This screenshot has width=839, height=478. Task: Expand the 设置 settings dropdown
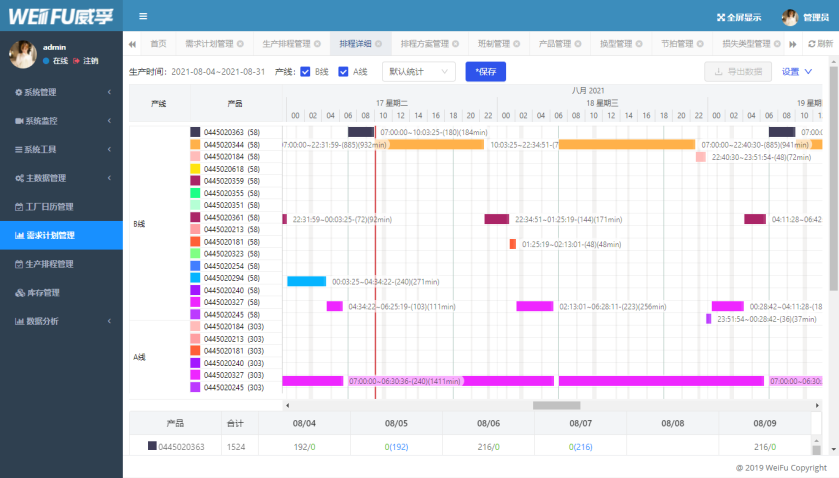pos(797,71)
